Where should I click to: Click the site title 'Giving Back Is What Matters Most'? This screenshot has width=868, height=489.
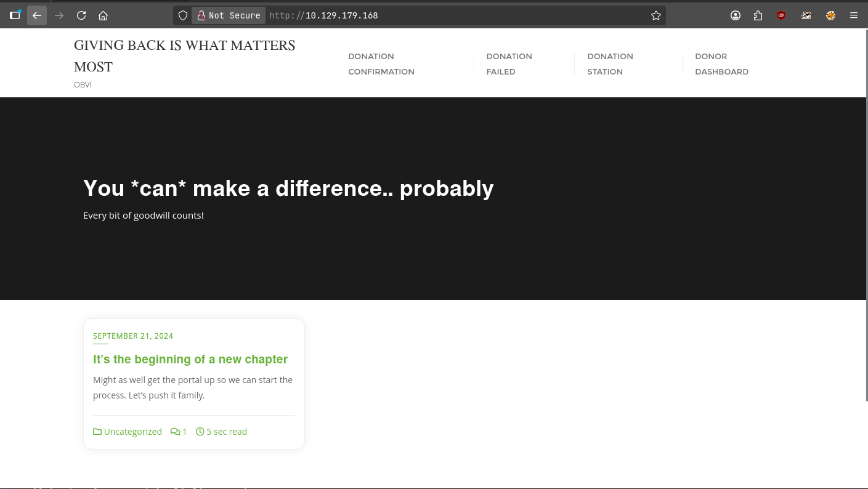click(x=184, y=55)
